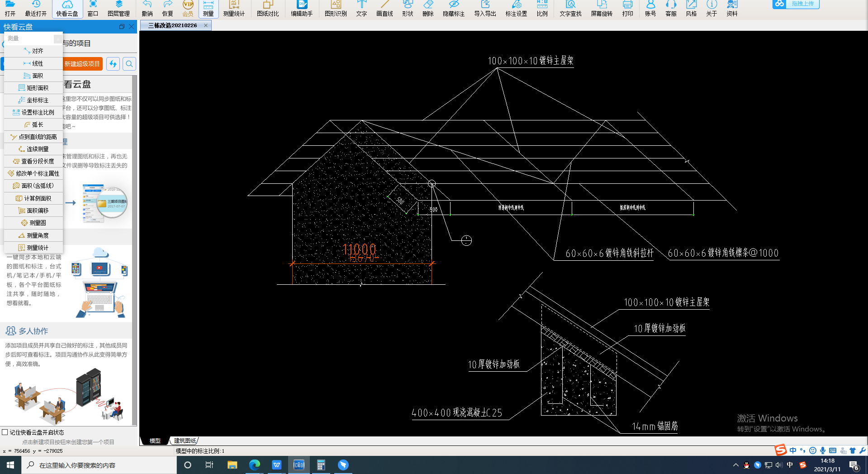
Task: Choose 测量统计 in the measure menu
Action: pos(33,248)
